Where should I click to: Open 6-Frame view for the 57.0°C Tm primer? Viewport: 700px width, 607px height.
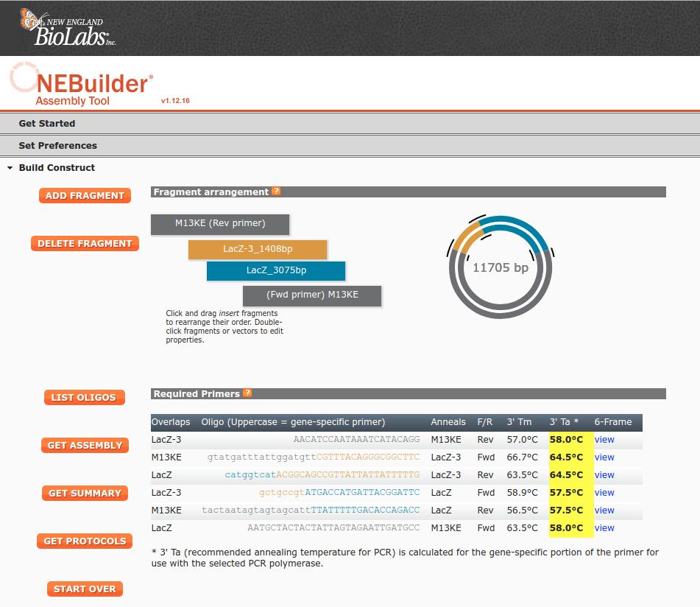(604, 440)
